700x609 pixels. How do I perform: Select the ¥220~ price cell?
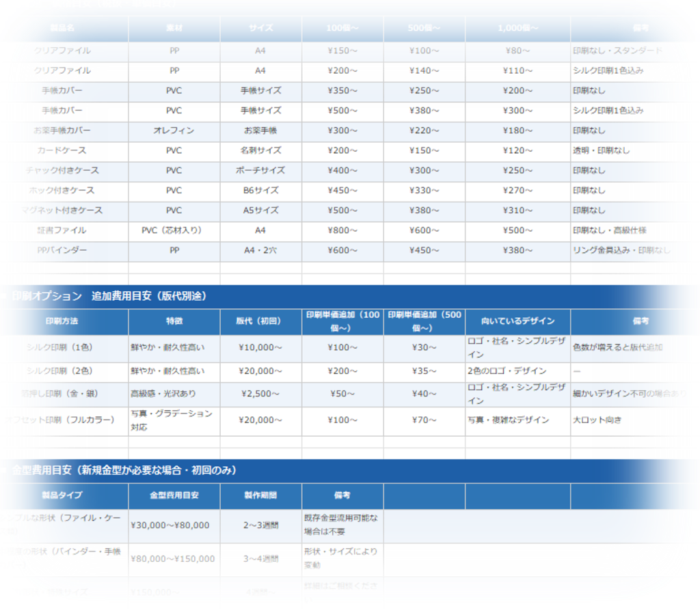424,131
